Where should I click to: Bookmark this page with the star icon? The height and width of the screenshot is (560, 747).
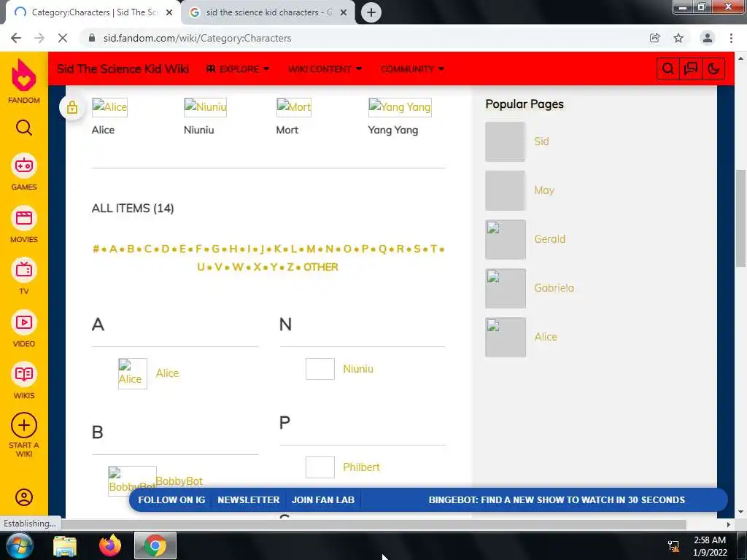(x=678, y=38)
